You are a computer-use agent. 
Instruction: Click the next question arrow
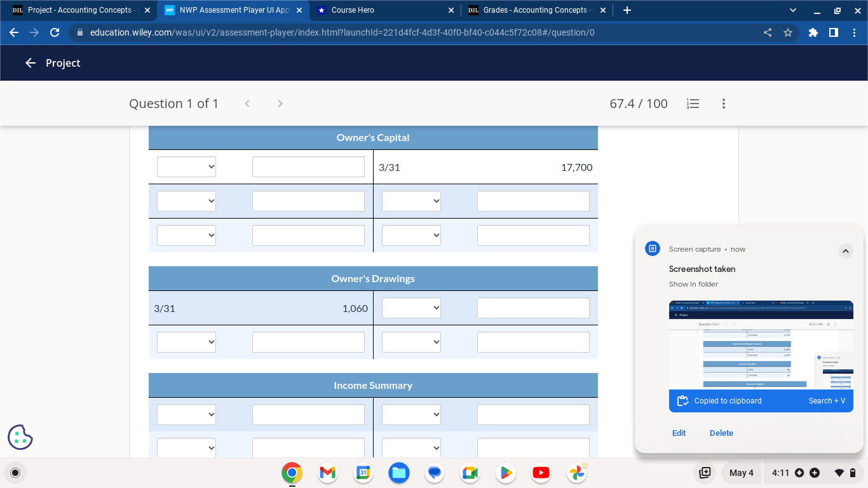click(x=280, y=103)
